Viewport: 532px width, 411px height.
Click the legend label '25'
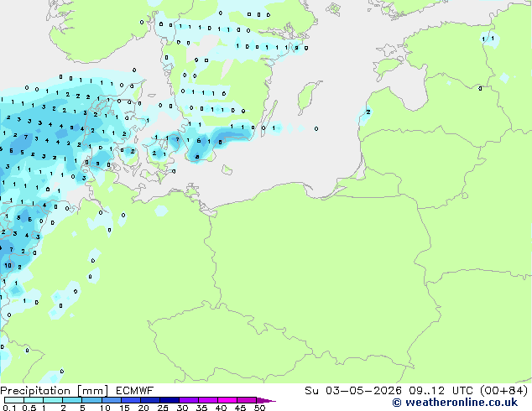click(163, 408)
